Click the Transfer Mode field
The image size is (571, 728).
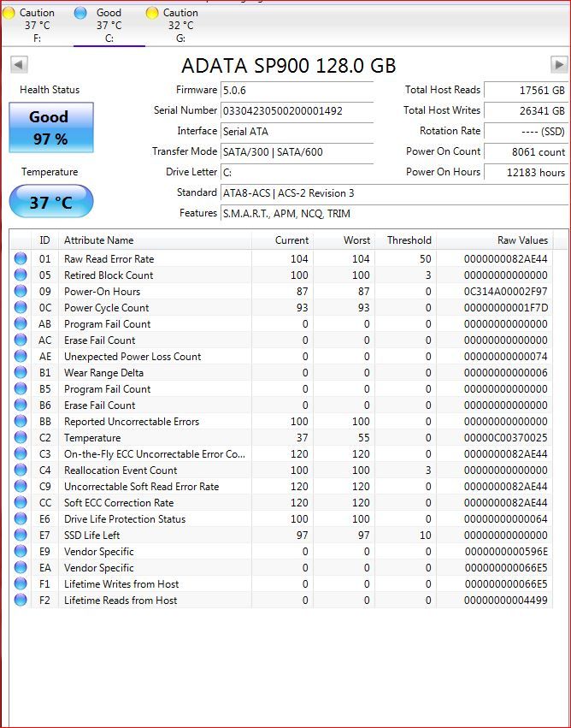pos(297,151)
